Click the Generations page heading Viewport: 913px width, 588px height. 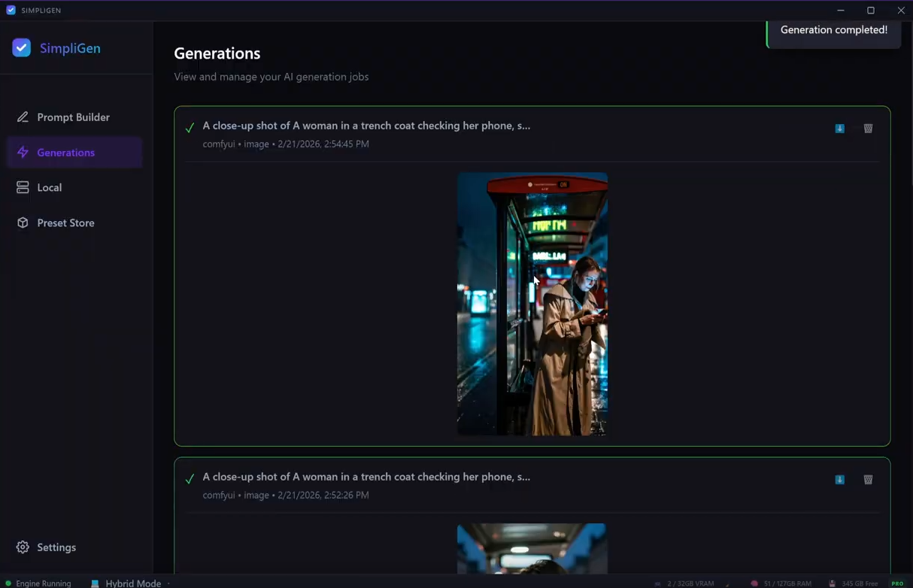(x=217, y=53)
